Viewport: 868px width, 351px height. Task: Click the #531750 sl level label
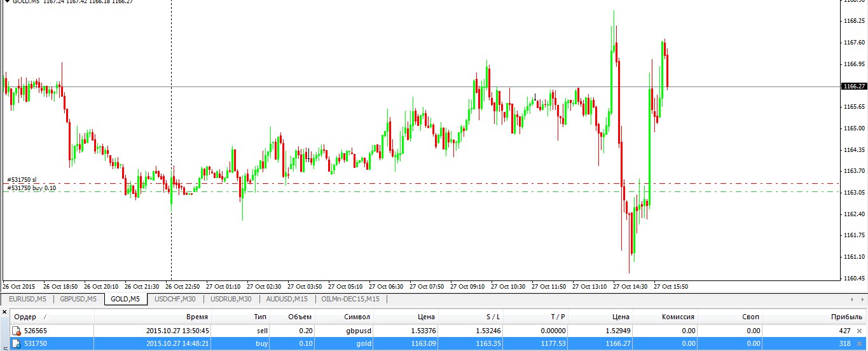pyautogui.click(x=22, y=180)
